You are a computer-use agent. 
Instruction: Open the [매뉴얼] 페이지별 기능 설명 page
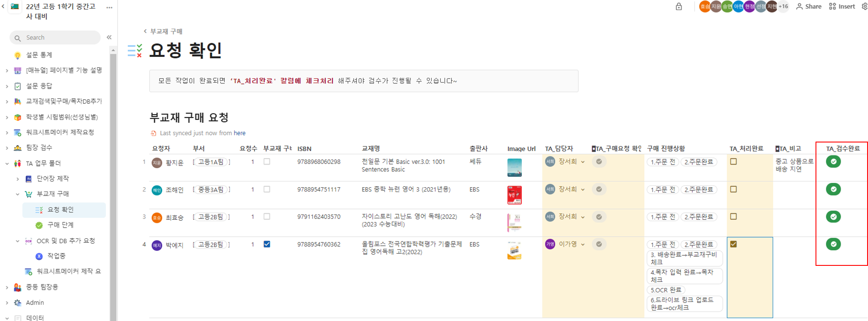(x=64, y=70)
